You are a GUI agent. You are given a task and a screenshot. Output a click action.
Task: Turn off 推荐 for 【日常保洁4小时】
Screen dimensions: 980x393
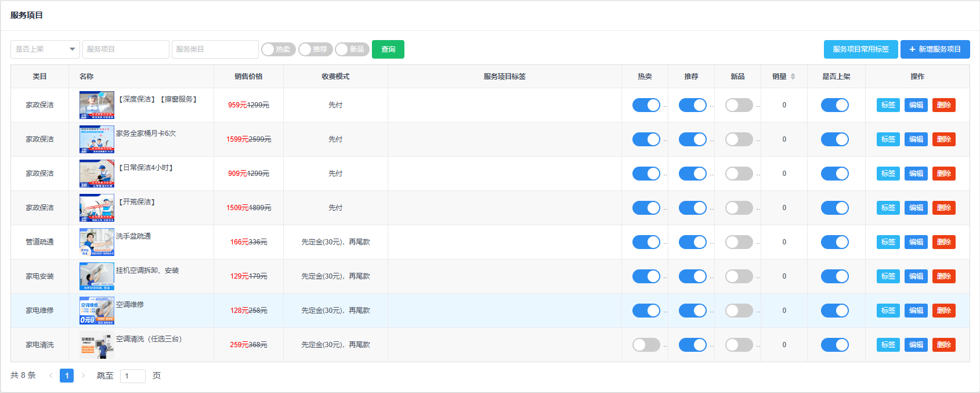(x=692, y=174)
